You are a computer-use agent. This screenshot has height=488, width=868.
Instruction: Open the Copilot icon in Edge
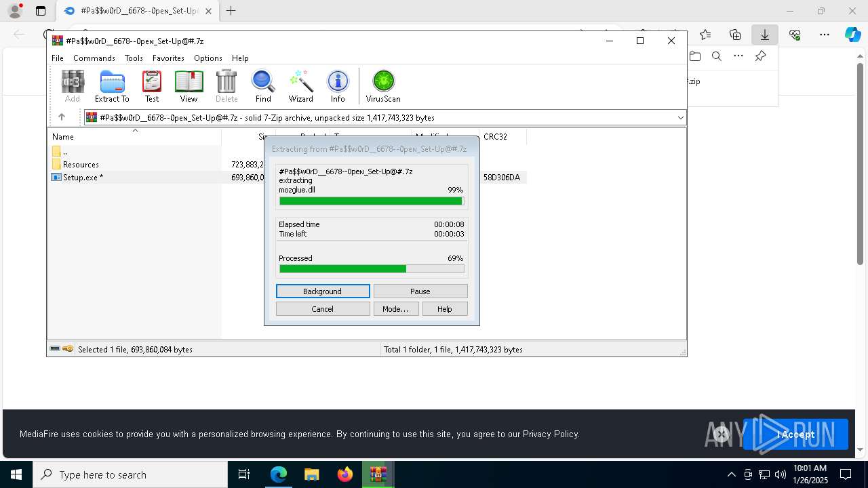click(x=852, y=35)
